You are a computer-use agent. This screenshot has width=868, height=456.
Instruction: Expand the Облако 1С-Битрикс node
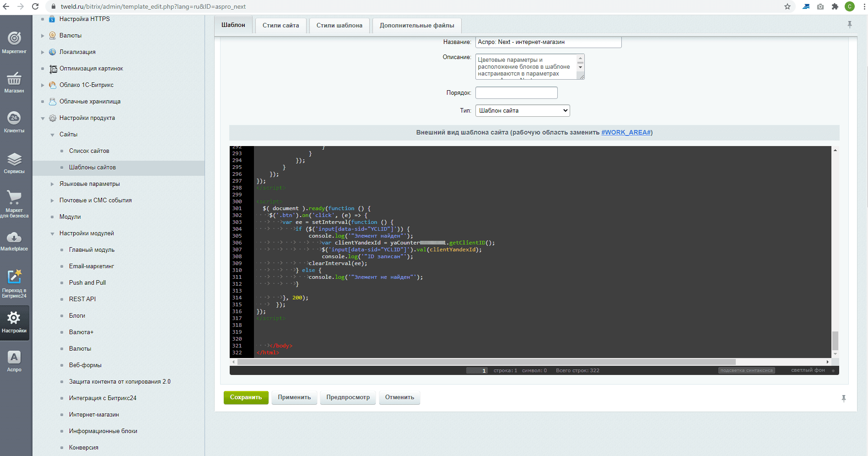tap(43, 85)
